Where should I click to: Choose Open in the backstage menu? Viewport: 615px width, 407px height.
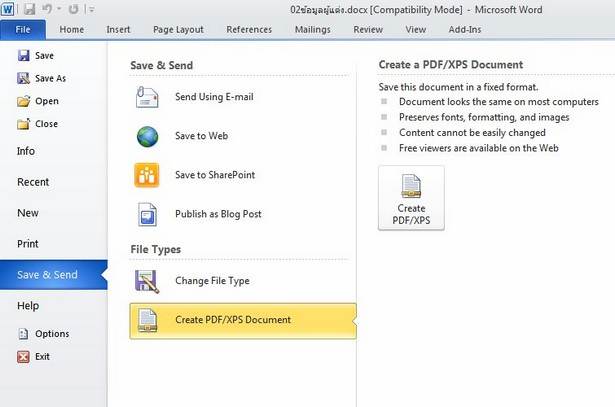point(47,101)
